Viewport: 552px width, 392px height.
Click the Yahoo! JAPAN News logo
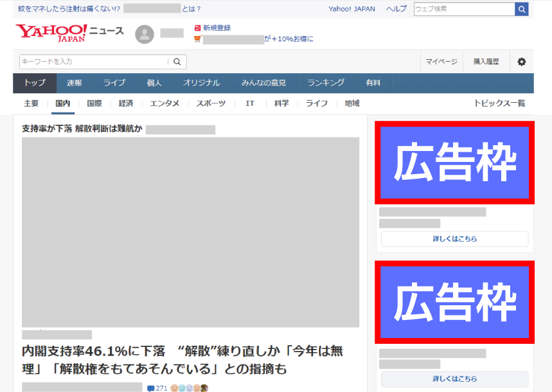click(x=69, y=32)
